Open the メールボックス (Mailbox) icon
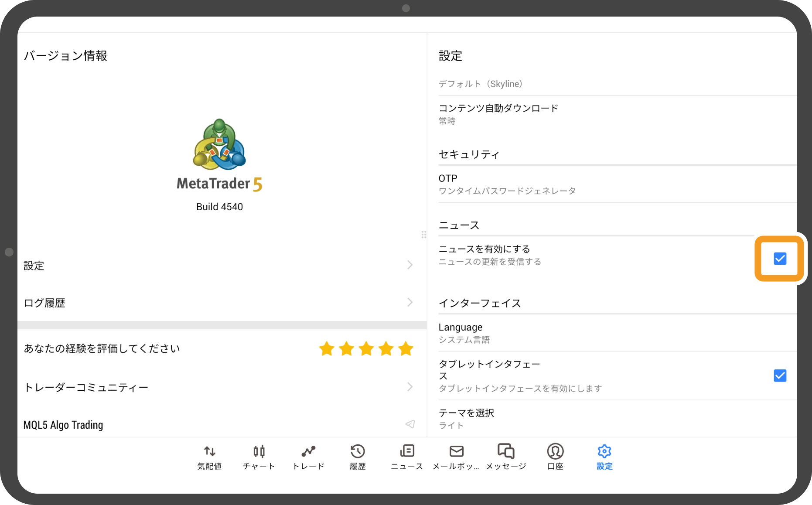 point(456,456)
